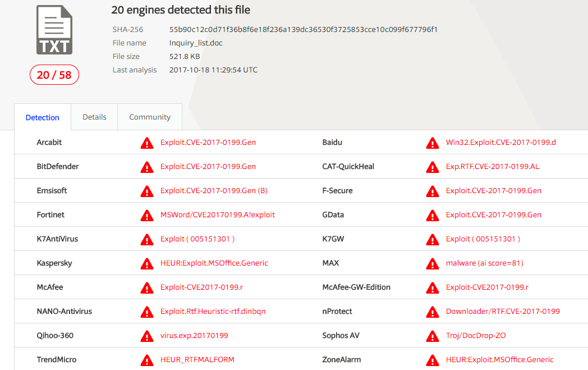Click the warning icon beside Arcabit's detection
This screenshot has height=370, width=588.
click(147, 143)
